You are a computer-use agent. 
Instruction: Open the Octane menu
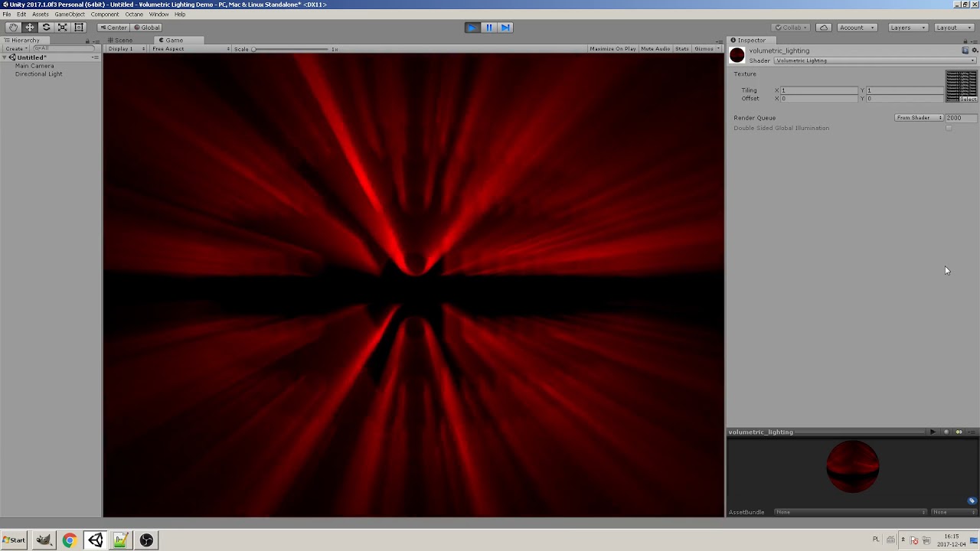click(134, 15)
